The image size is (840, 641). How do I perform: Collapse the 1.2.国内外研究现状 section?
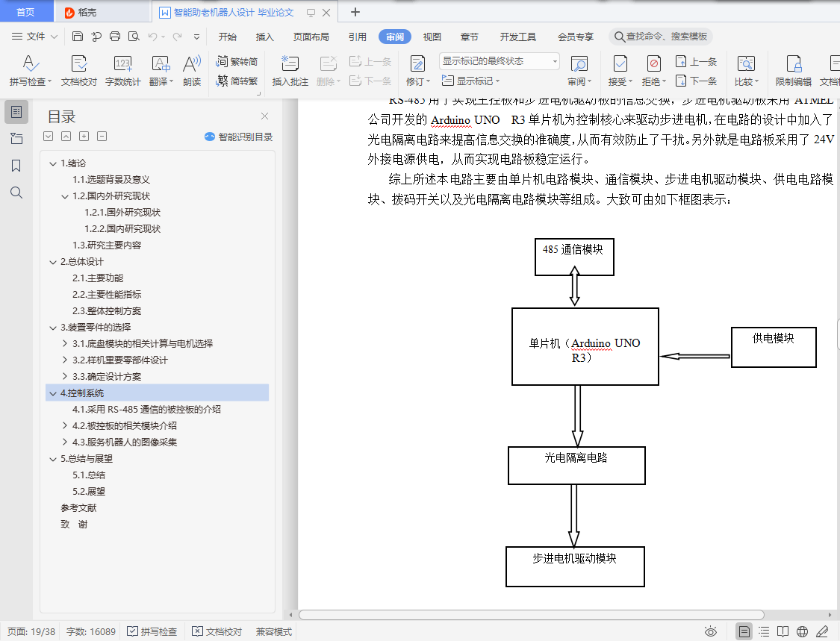tap(65, 196)
